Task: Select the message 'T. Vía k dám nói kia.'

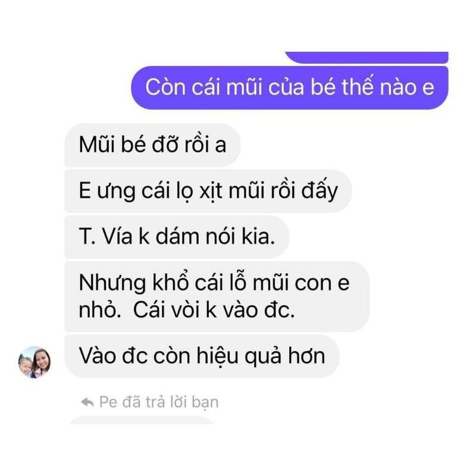Action: point(177,237)
